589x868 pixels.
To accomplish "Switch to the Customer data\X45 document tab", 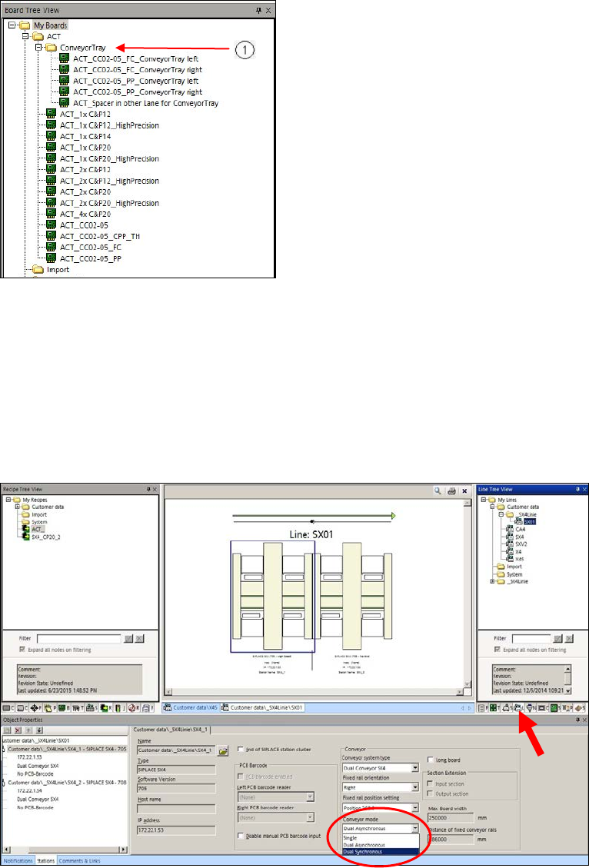I will click(191, 707).
